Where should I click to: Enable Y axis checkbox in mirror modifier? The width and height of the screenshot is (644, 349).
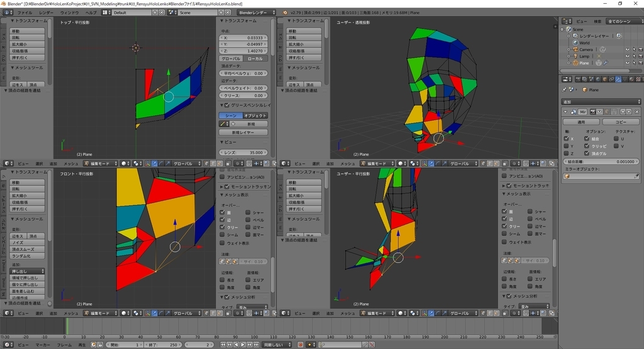[567, 146]
